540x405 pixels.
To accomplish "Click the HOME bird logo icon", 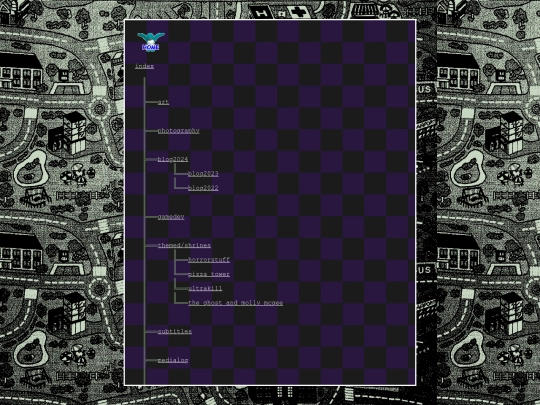I will 151,42.
